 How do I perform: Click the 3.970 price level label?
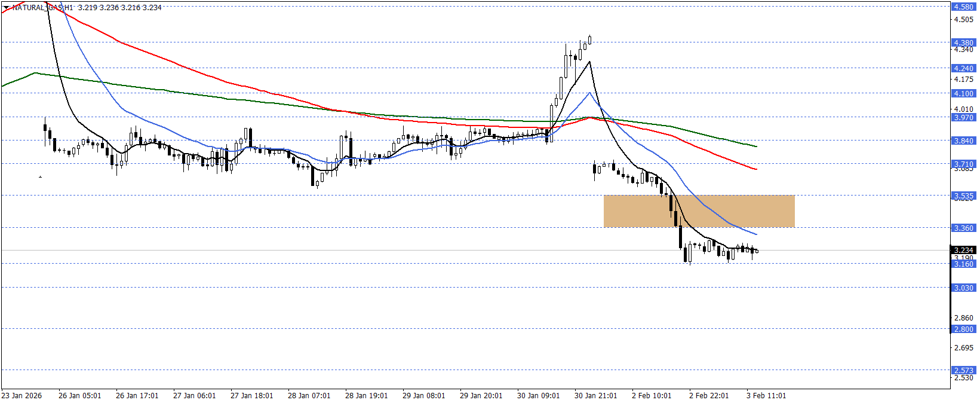click(x=963, y=117)
